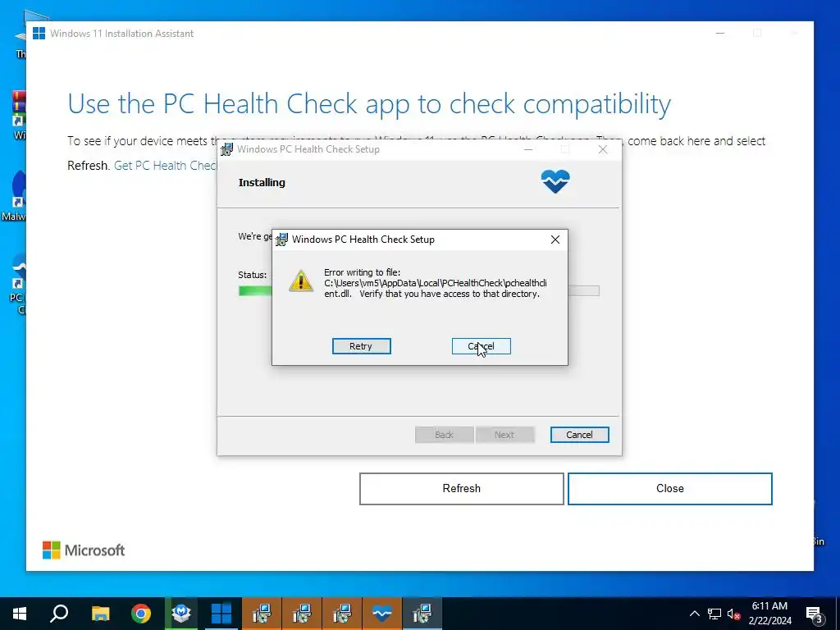Screen dimensions: 840x630
Task: Click the 'Installing' heading text
Action: (262, 183)
